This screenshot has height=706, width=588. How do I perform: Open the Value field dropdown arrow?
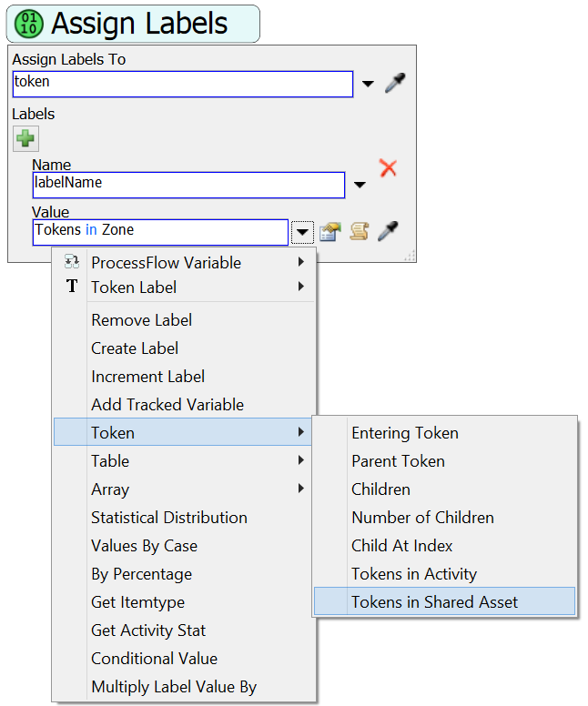point(301,232)
